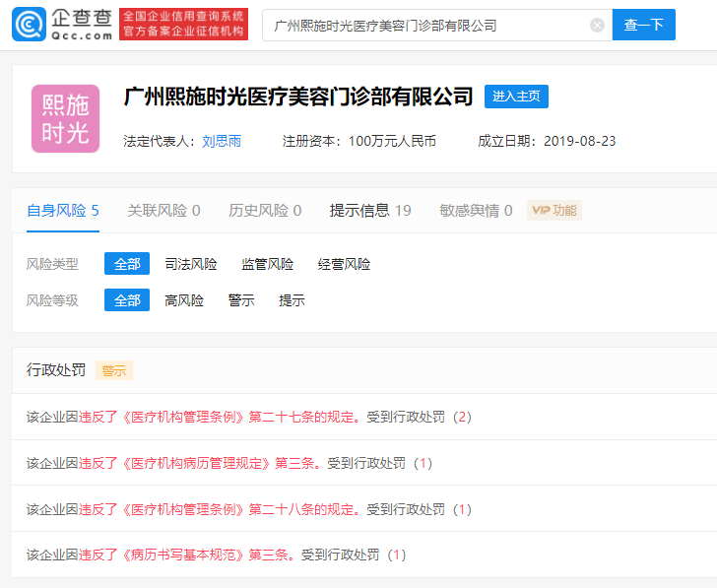Click the 熙施时光 company logo thumbnail
The width and height of the screenshot is (717, 588).
click(x=66, y=119)
